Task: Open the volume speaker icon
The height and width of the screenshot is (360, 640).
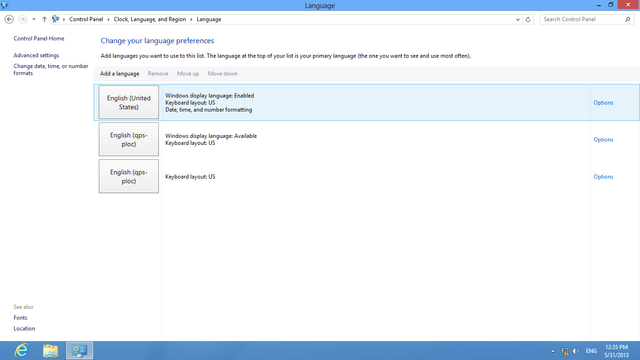Action: [x=576, y=351]
